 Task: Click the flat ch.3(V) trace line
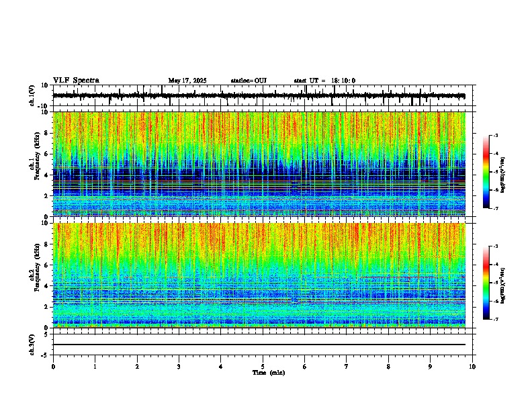(x=259, y=345)
